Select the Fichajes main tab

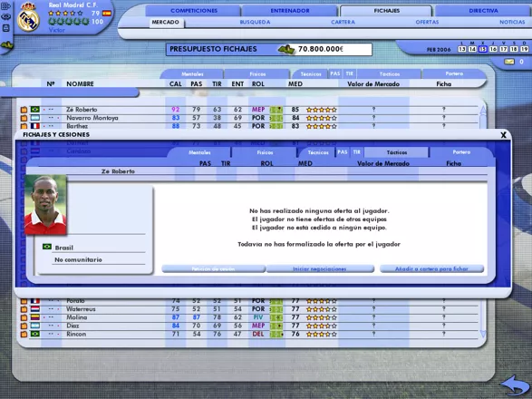click(386, 11)
